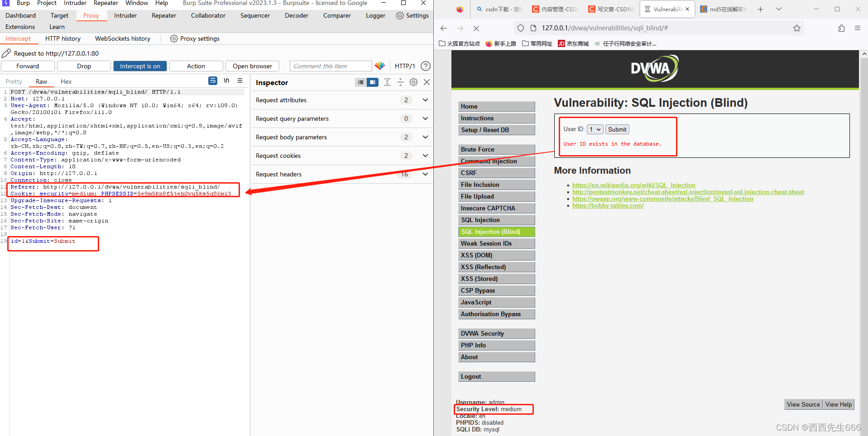Open the Action menu button
This screenshot has width=868, height=436.
pos(196,66)
